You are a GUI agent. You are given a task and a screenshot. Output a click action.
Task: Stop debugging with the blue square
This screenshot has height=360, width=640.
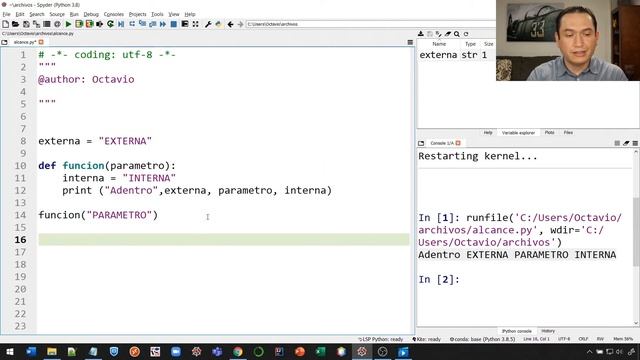[173, 24]
